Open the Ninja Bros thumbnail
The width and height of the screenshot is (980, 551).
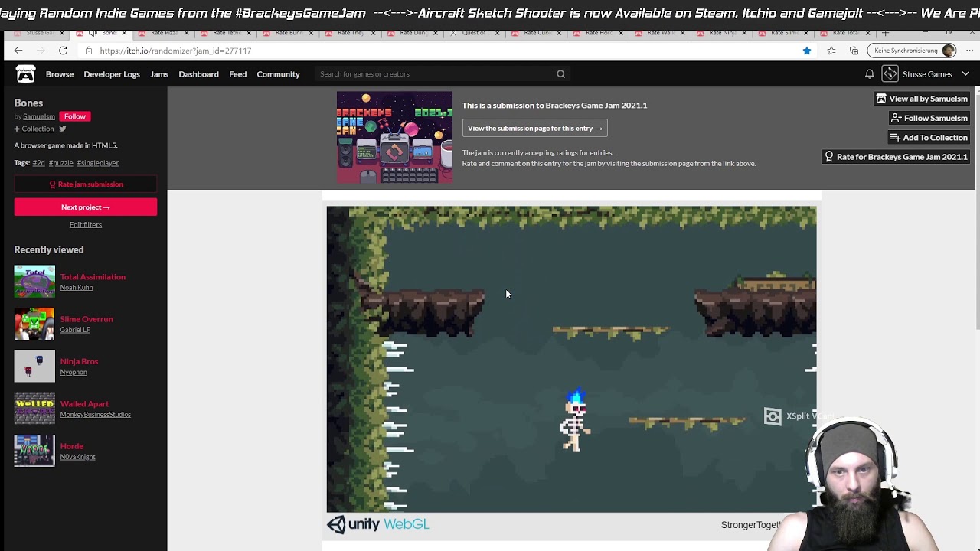click(34, 366)
